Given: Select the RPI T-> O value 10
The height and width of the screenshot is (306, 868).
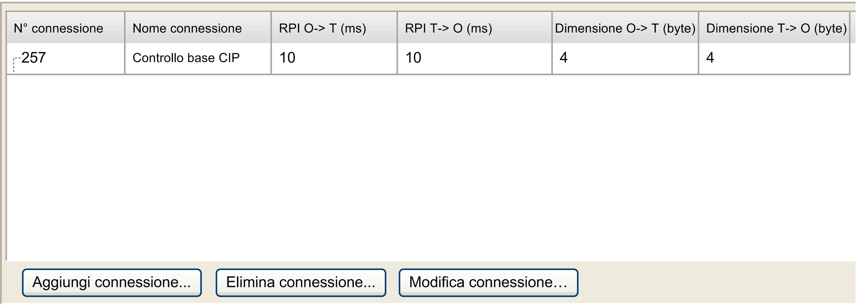Looking at the screenshot, I should 413,58.
